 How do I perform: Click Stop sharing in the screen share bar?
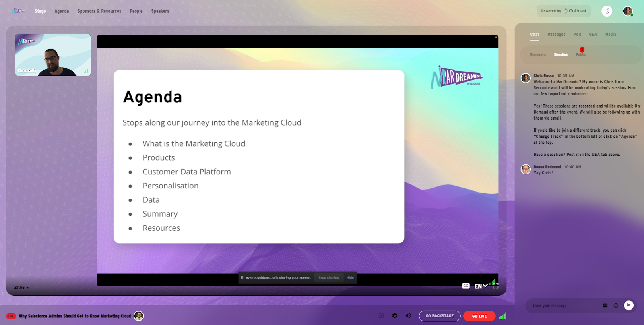pos(329,278)
